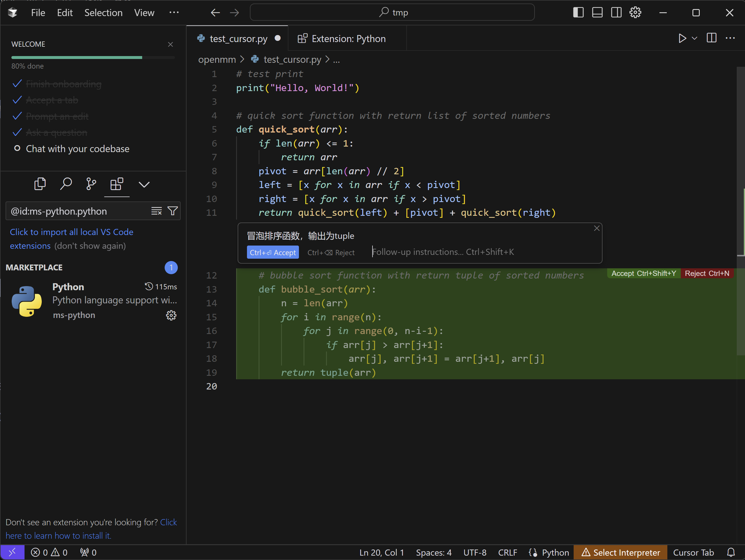The height and width of the screenshot is (560, 745).
Task: Open the run button dropdown arrow
Action: point(694,39)
